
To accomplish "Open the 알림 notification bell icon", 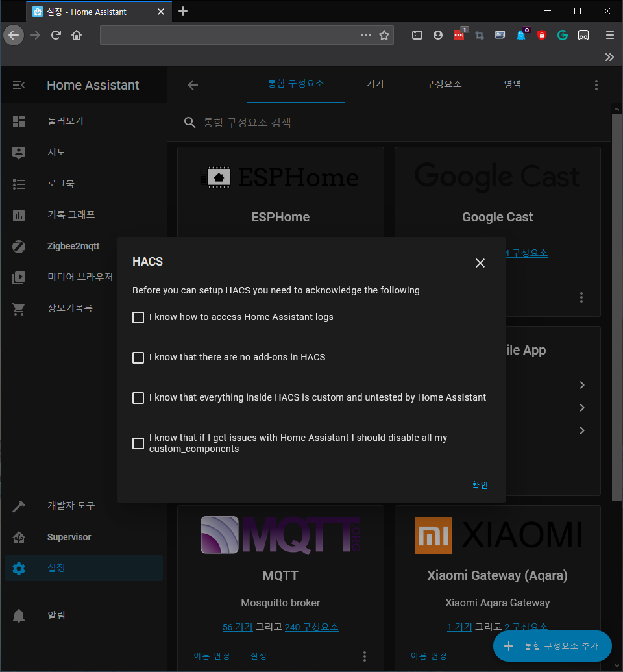I will pos(19,616).
